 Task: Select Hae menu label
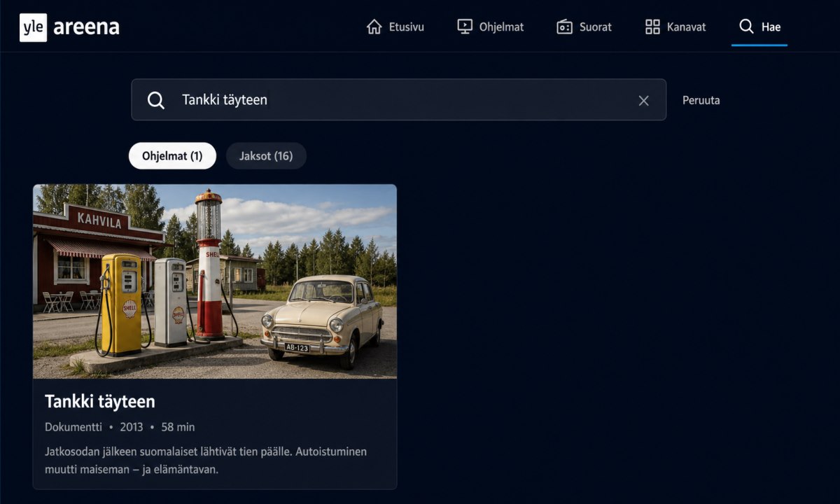pyautogui.click(x=771, y=27)
